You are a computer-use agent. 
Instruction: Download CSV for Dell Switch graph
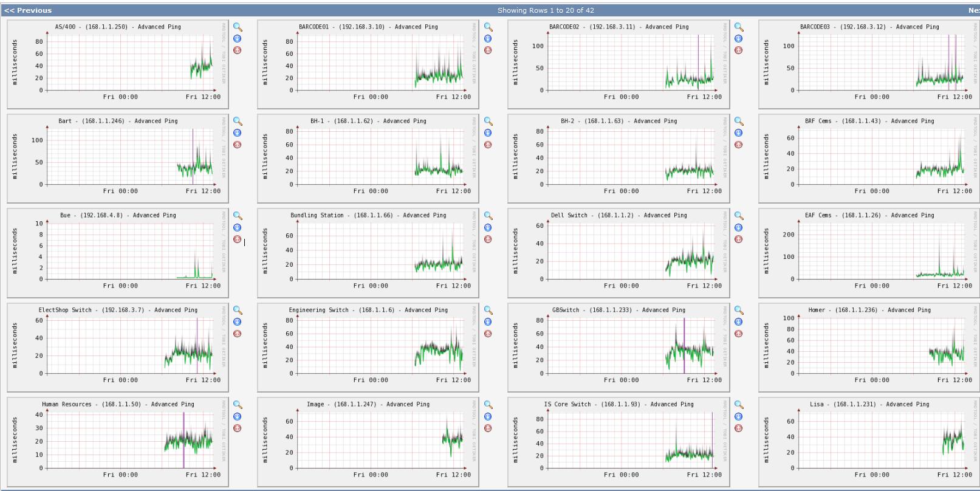pos(739,228)
